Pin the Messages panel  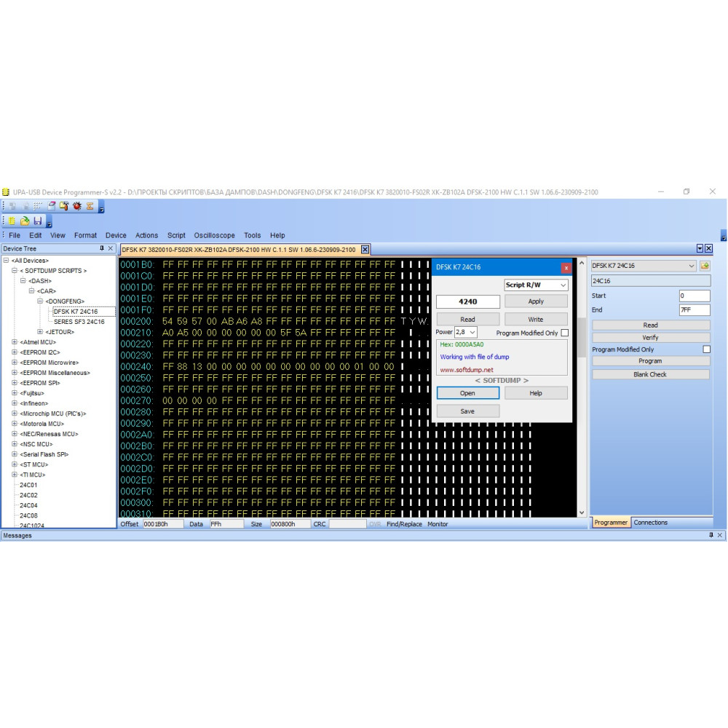tap(711, 535)
